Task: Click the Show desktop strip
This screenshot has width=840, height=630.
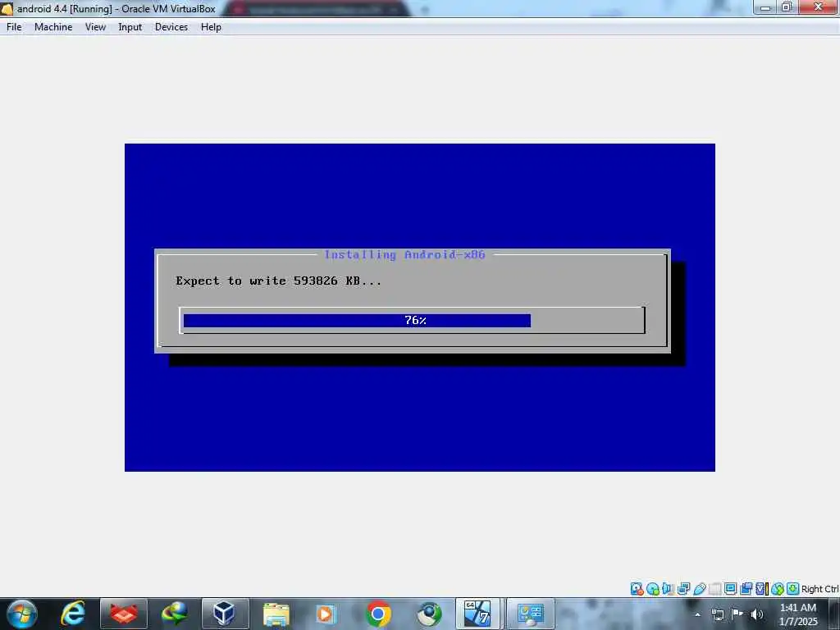Action: 834,614
